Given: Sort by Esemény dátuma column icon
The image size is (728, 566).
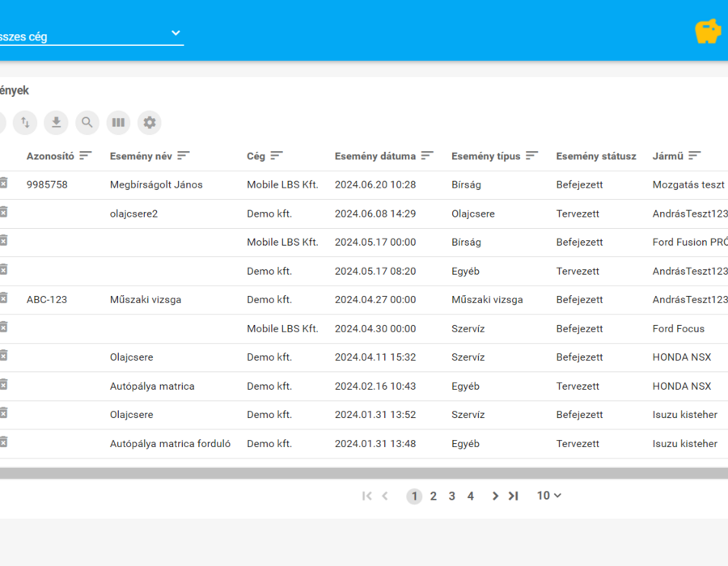Looking at the screenshot, I should coord(427,155).
